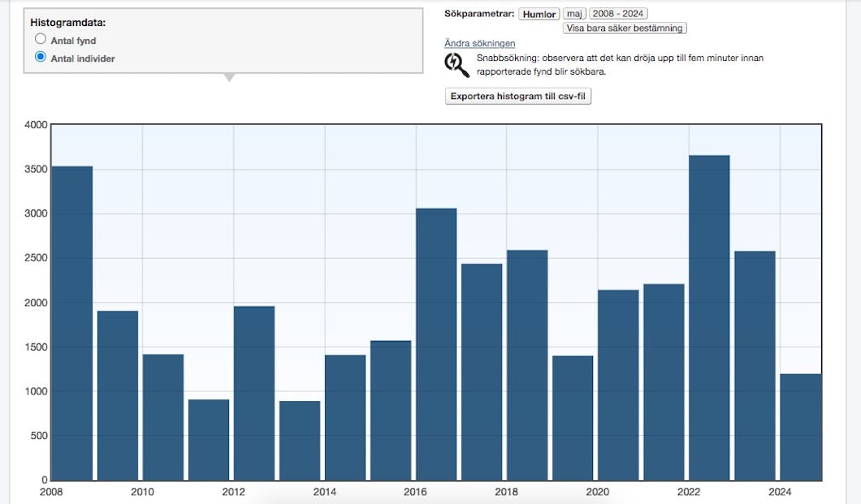Click the Visa bara säker bestämning tag

(x=625, y=28)
